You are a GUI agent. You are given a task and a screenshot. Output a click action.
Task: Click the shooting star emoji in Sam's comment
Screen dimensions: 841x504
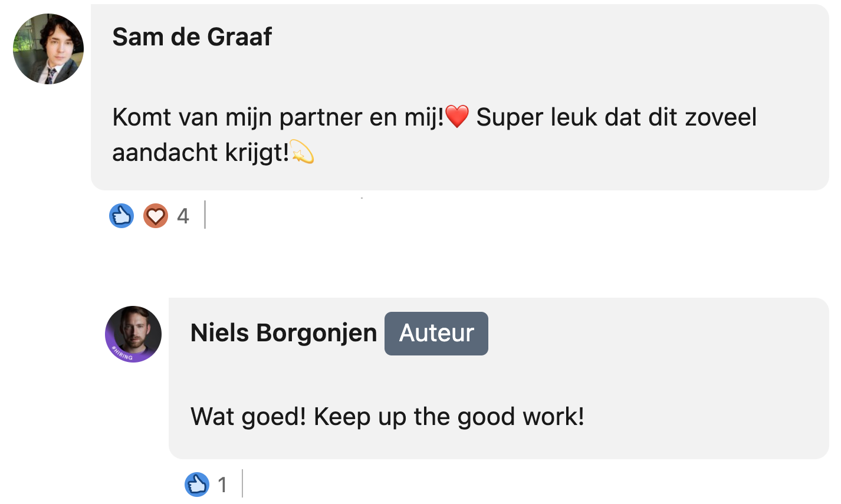coord(303,153)
